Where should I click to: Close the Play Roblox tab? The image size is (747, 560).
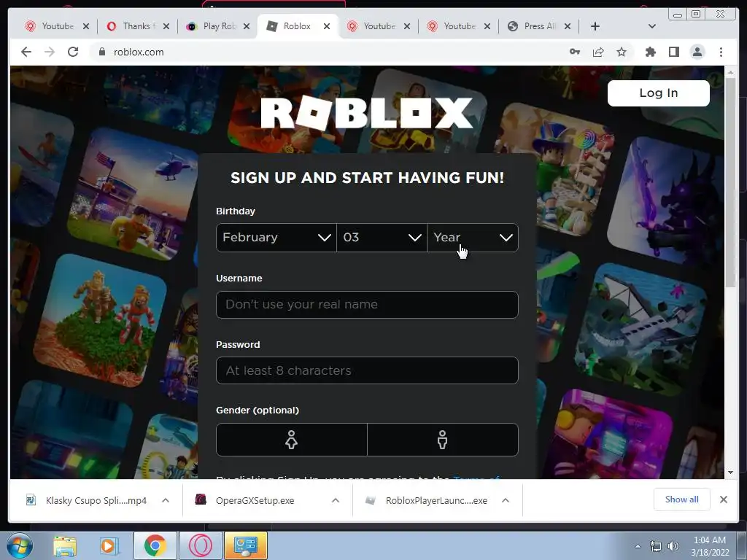pyautogui.click(x=247, y=26)
